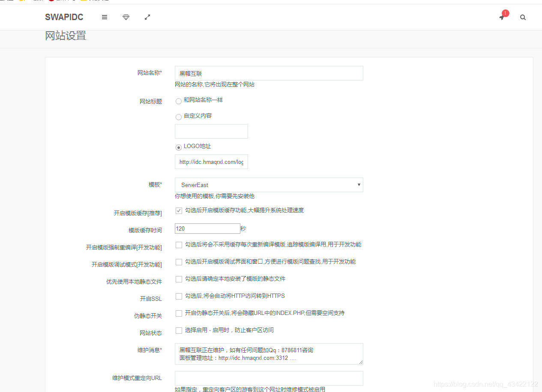Click the diamond icon in the top bar
542x392 pixels.
(x=126, y=17)
